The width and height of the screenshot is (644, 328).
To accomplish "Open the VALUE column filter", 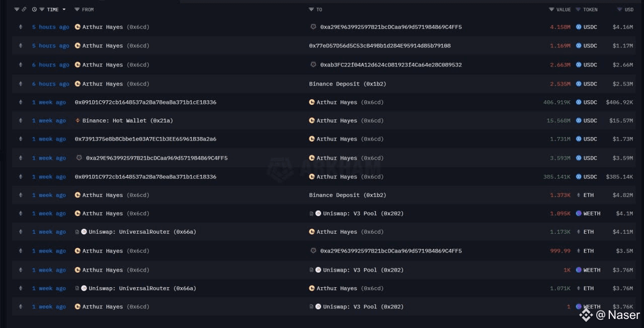I will (552, 10).
